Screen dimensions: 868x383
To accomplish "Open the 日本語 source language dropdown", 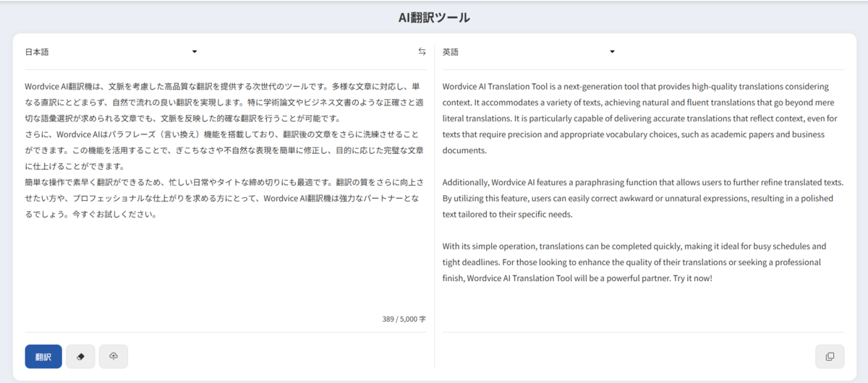I will pos(111,52).
